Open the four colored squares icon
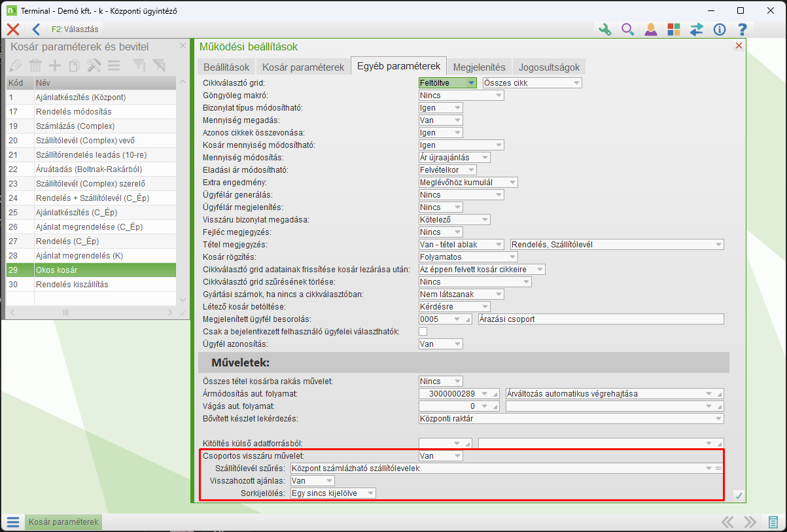Screen dimensions: 787x532 tap(674, 29)
